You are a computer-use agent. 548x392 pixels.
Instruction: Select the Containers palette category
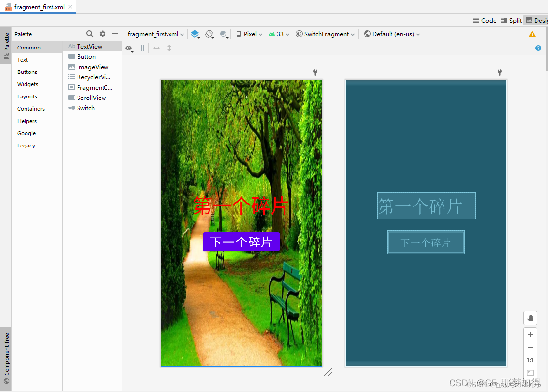(x=37, y=109)
